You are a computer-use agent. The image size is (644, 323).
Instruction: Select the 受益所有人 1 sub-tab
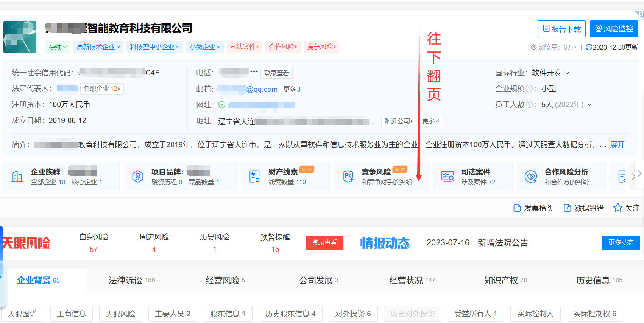476,314
